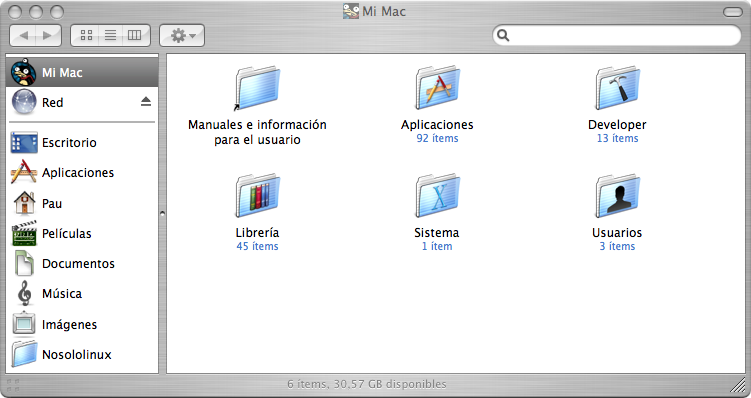The width and height of the screenshot is (751, 398).
Task: Select the Aplicaciones folder icon in main pane
Action: [x=437, y=88]
